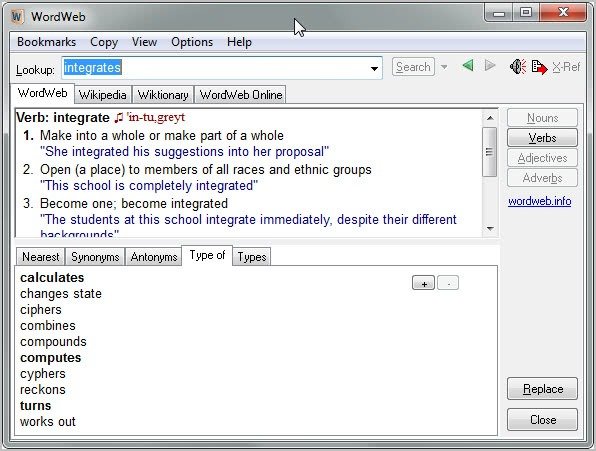Click the X-Ref label
This screenshot has width=596, height=451.
point(566,67)
